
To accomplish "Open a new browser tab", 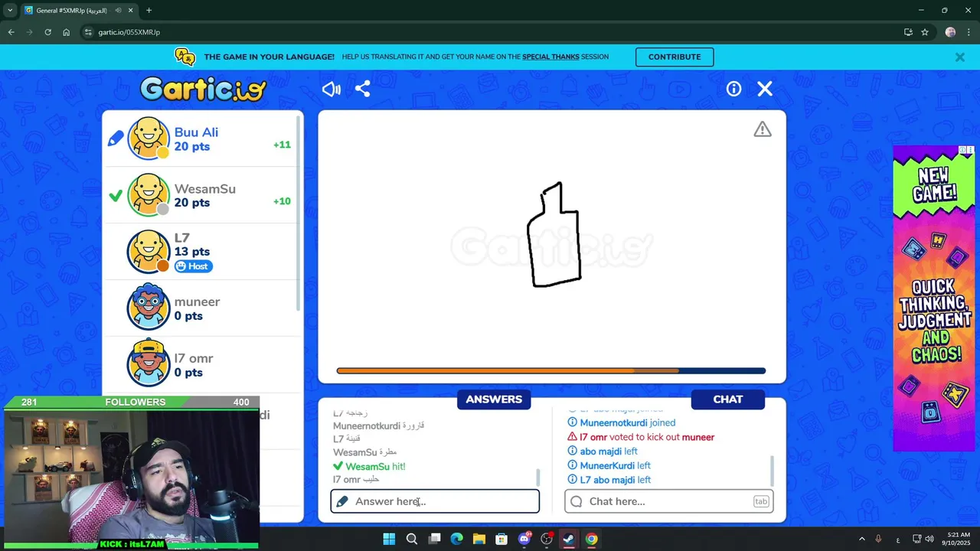I will [x=149, y=11].
